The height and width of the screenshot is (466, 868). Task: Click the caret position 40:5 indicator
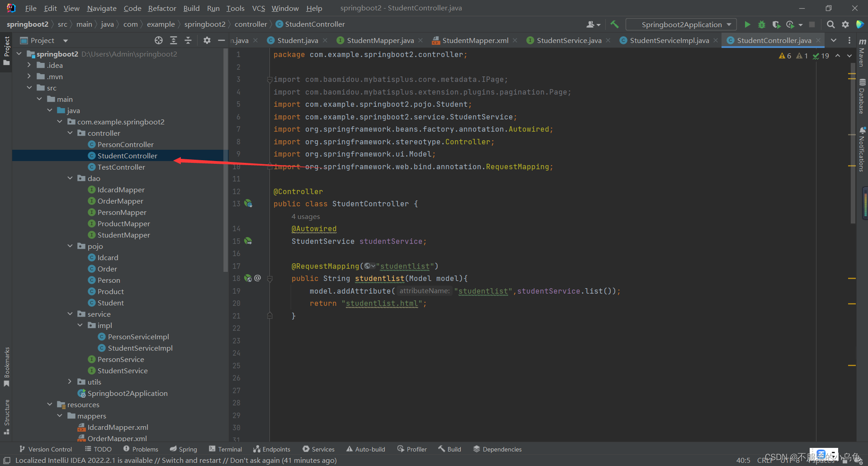pyautogui.click(x=743, y=460)
